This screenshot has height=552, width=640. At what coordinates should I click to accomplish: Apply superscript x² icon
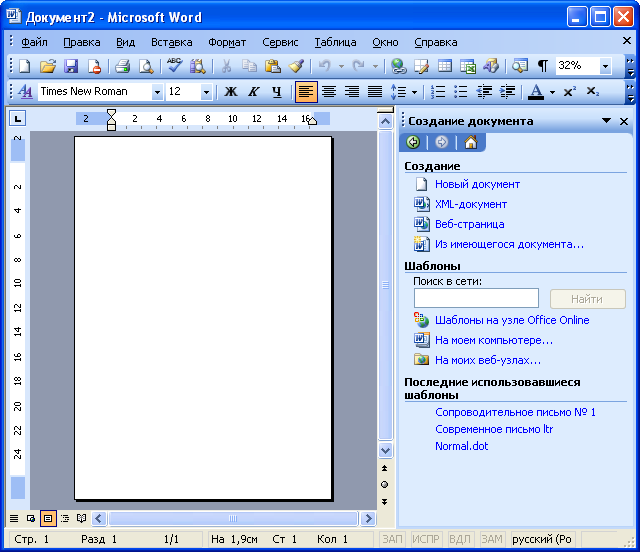pyautogui.click(x=569, y=91)
